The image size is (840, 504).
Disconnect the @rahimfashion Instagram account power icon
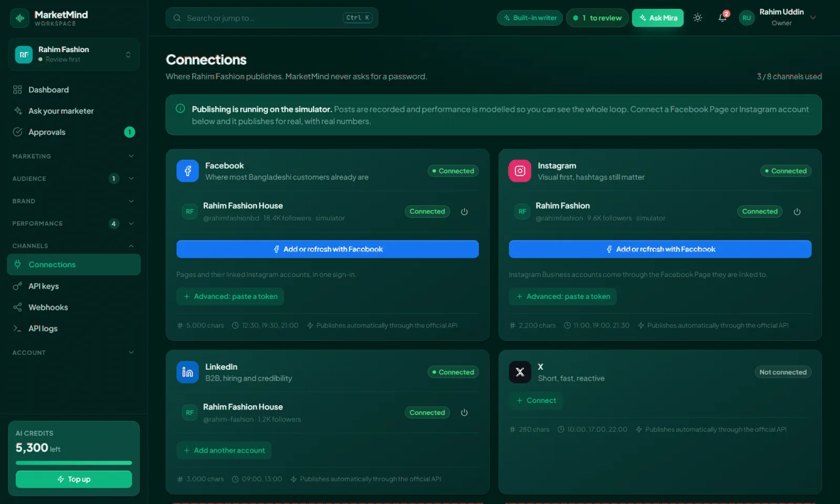pyautogui.click(x=797, y=212)
